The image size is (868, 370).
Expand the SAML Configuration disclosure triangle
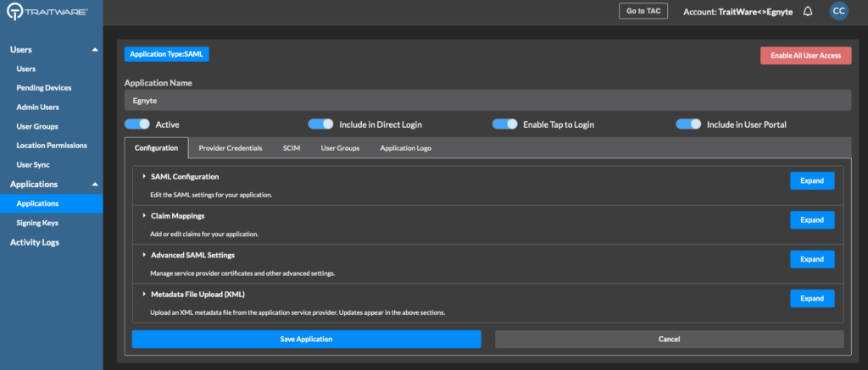point(144,176)
